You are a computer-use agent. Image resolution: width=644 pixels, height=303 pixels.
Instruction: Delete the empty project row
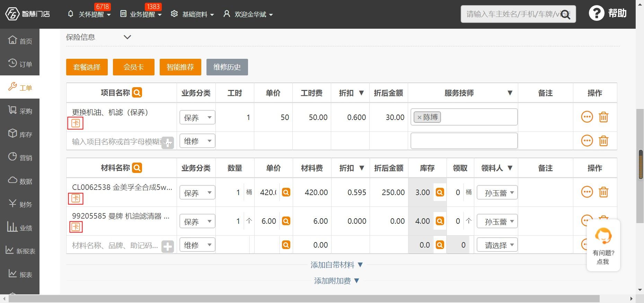click(x=603, y=141)
